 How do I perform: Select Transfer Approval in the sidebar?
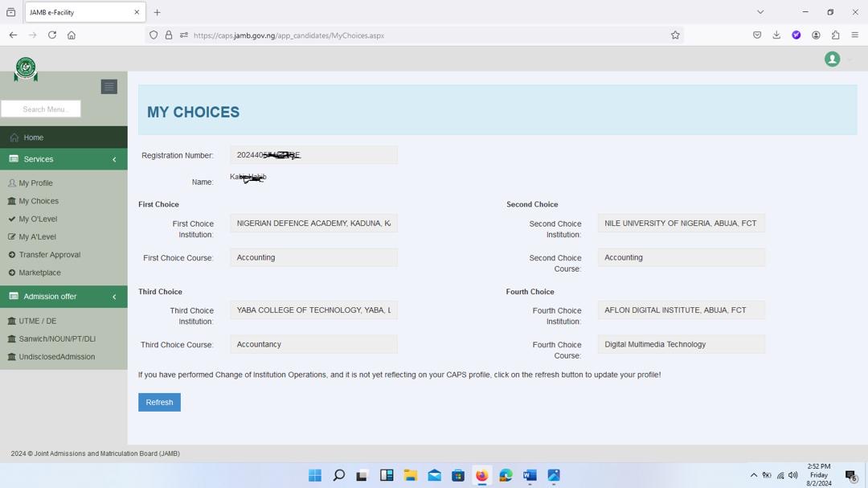click(x=49, y=255)
